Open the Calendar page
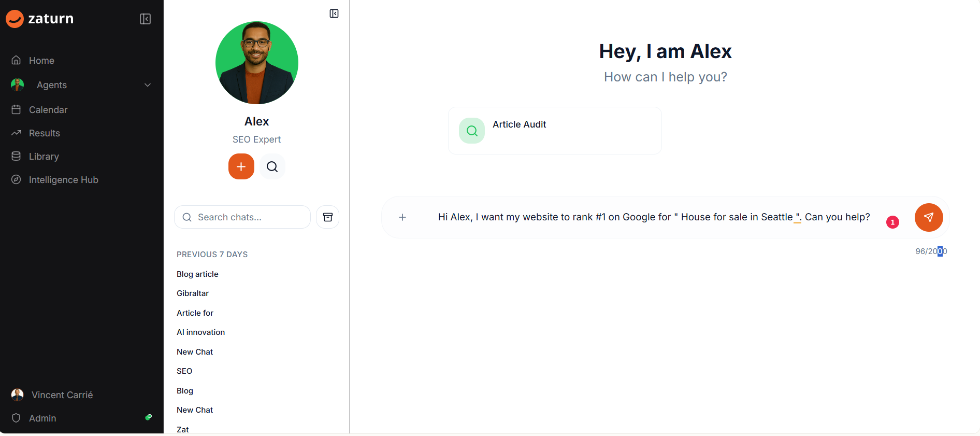This screenshot has width=980, height=436. tap(48, 110)
